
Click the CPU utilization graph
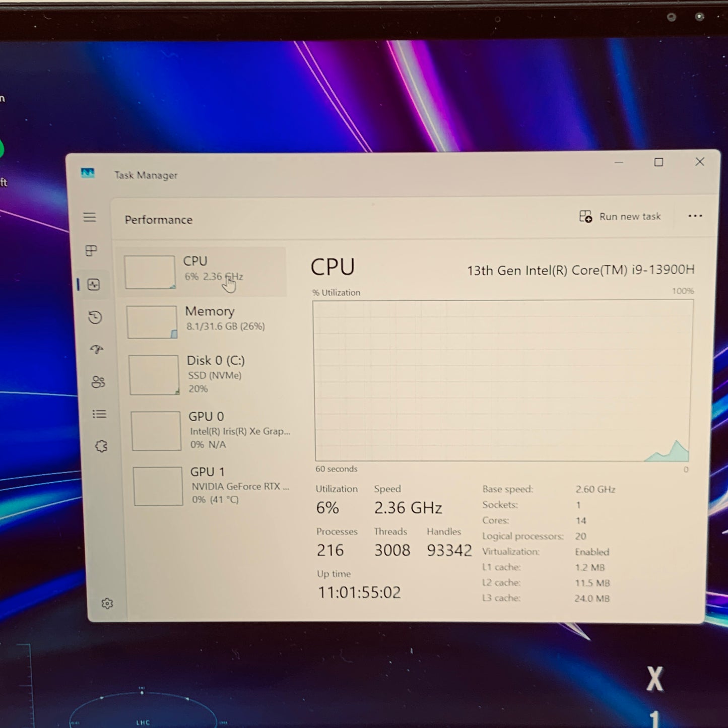coord(502,380)
